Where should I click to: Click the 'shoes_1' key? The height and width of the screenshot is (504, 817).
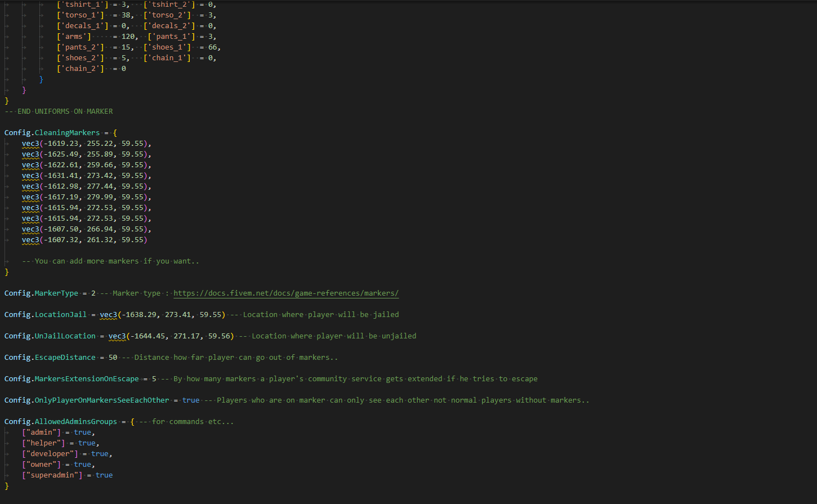[x=167, y=47]
